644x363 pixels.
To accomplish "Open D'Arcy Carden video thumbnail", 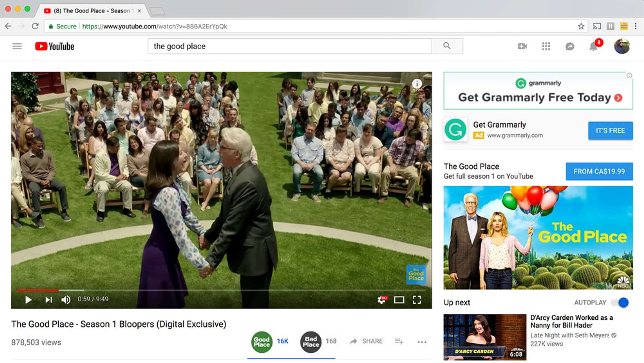I will 485,337.
